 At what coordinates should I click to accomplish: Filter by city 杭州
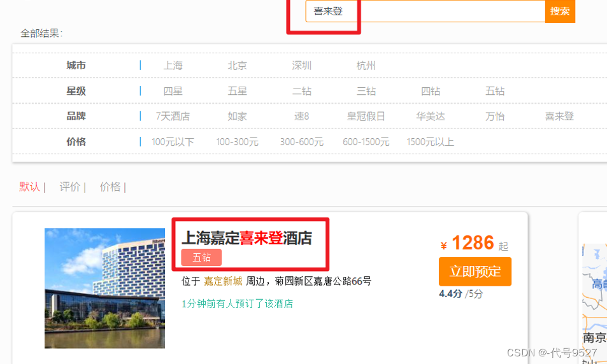[366, 66]
